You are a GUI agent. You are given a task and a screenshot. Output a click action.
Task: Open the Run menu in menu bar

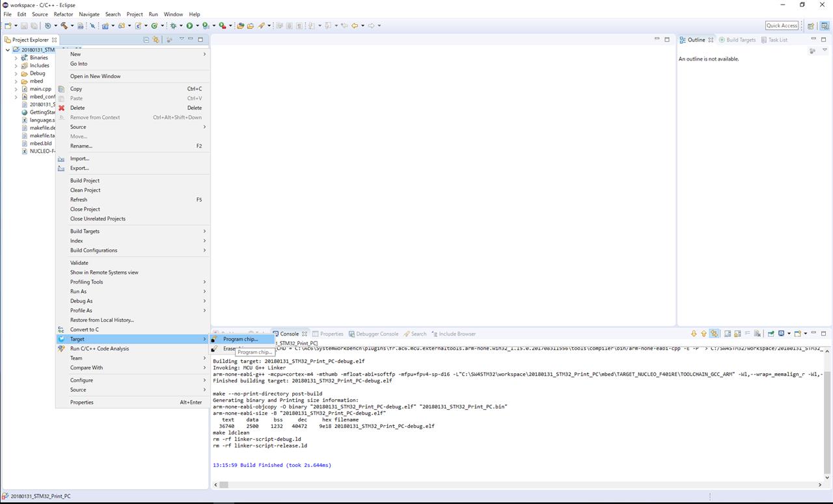pyautogui.click(x=153, y=14)
